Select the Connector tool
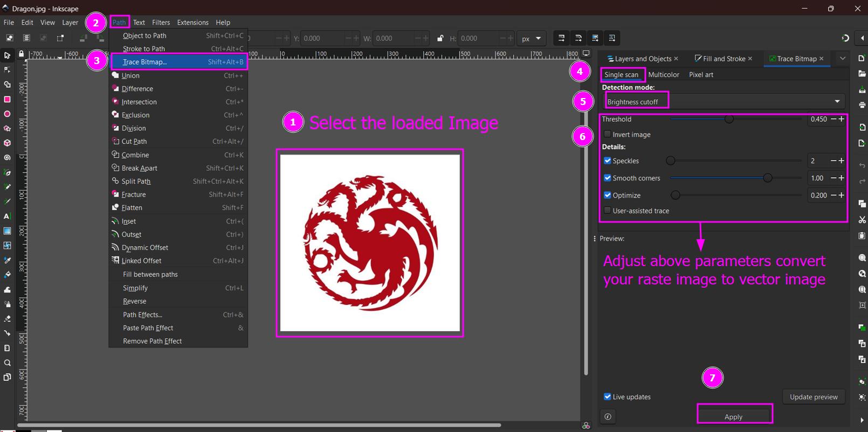Image resolution: width=868 pixels, height=432 pixels. click(7, 333)
